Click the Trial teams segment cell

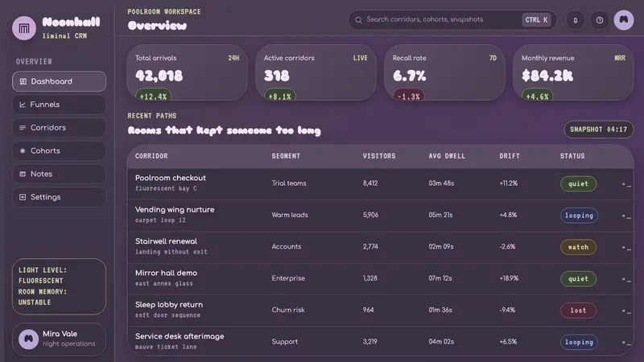pyautogui.click(x=289, y=183)
